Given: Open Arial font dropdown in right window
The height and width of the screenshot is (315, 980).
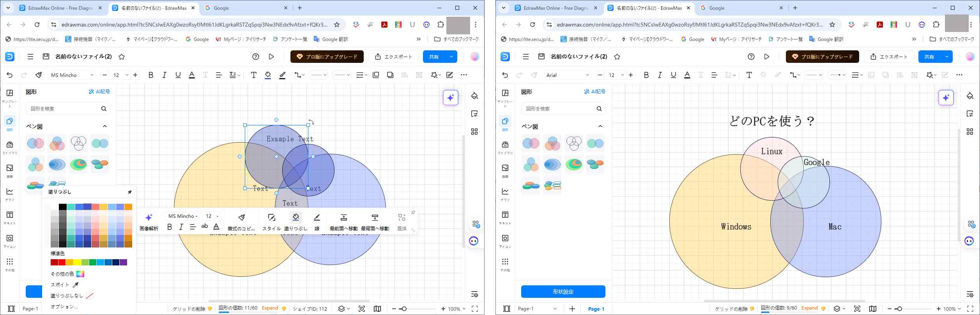Looking at the screenshot, I should pos(568,75).
